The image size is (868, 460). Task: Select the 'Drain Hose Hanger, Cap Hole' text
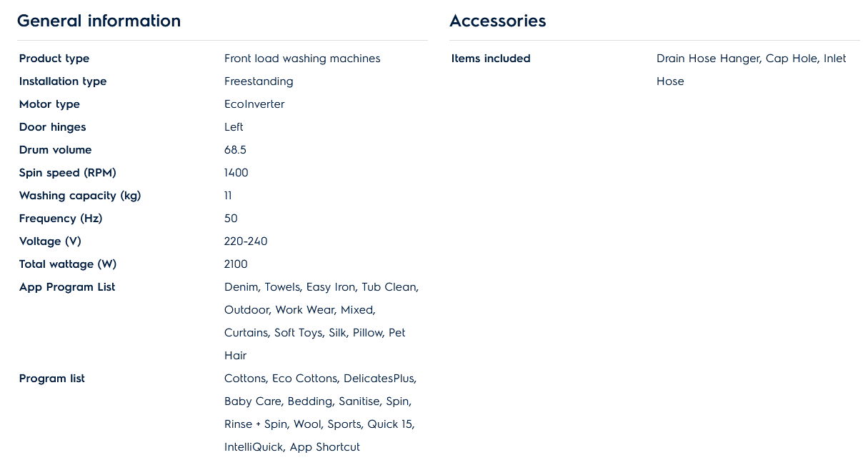737,59
